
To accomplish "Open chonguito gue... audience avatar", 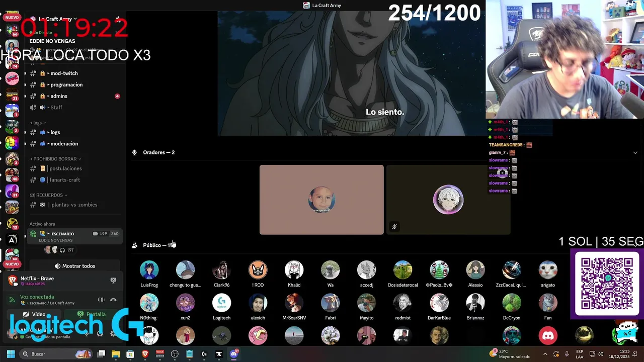I will click(185, 270).
